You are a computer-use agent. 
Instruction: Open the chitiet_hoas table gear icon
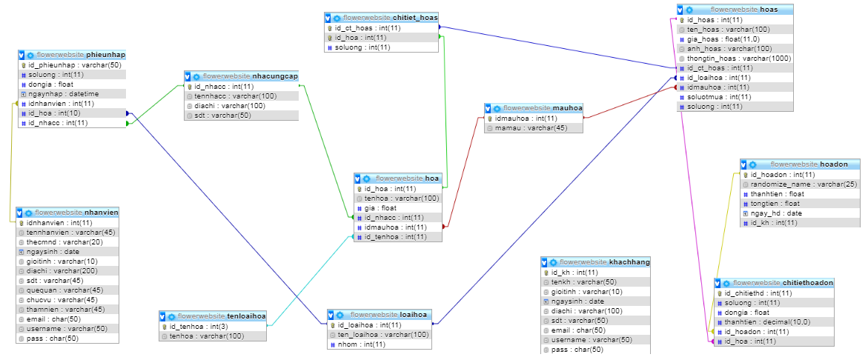[x=337, y=18]
